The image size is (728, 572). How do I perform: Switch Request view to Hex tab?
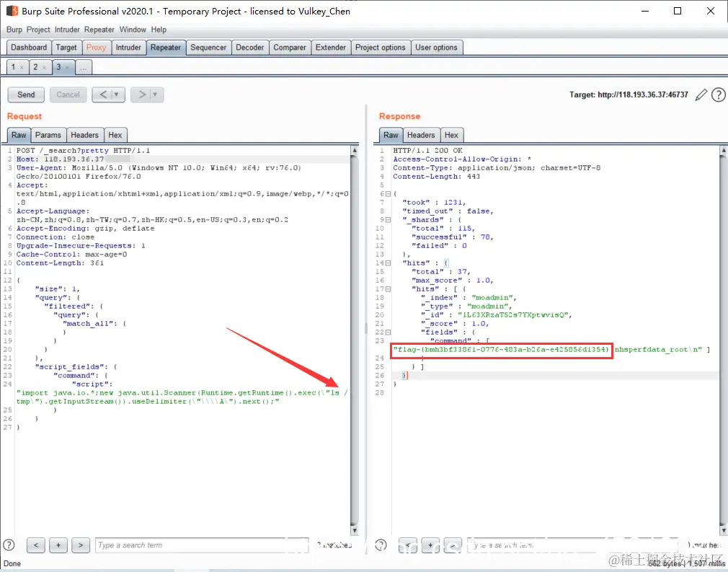pos(115,135)
